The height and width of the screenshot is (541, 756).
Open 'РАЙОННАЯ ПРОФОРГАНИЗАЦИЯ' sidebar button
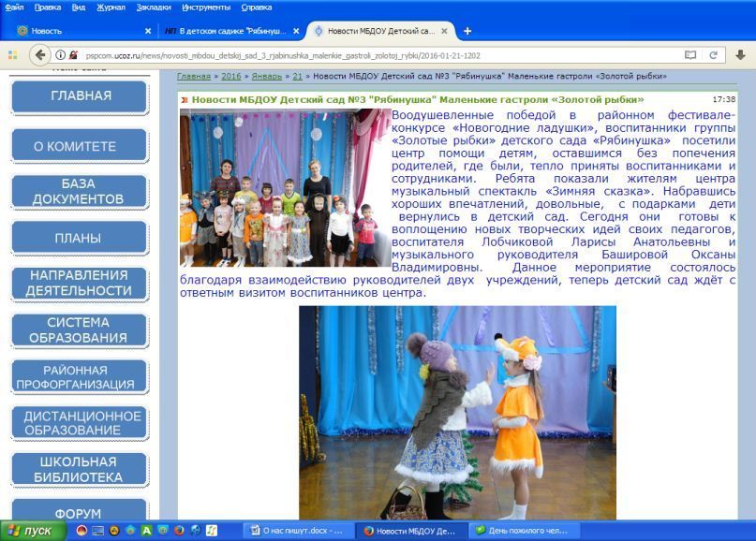(79, 377)
